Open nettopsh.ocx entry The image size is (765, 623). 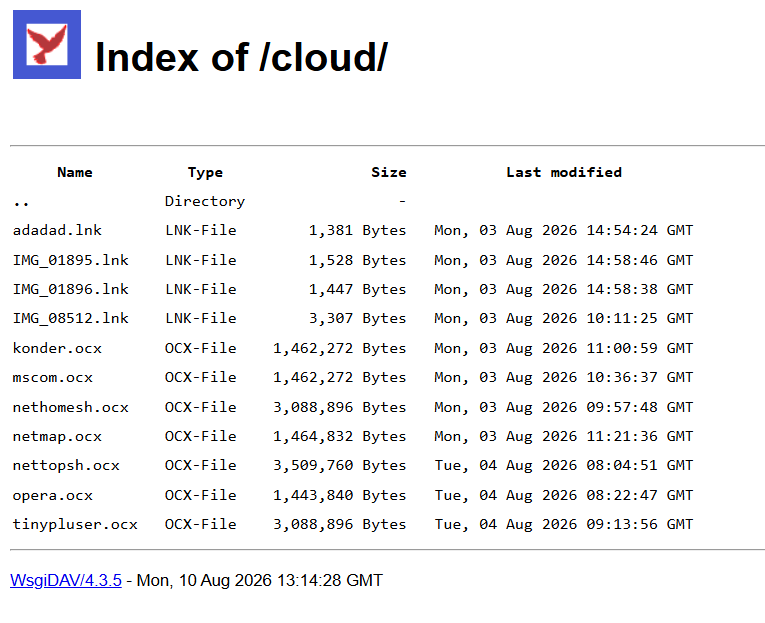pyautogui.click(x=66, y=465)
